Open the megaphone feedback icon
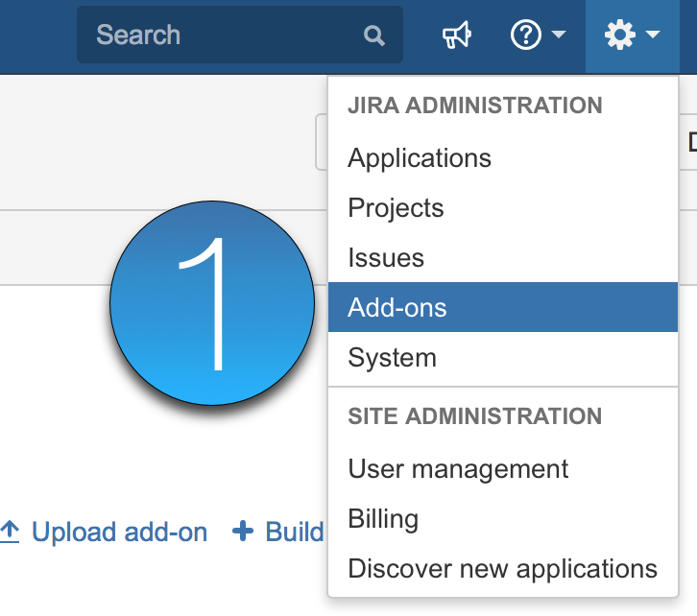697x616 pixels. coord(456,36)
